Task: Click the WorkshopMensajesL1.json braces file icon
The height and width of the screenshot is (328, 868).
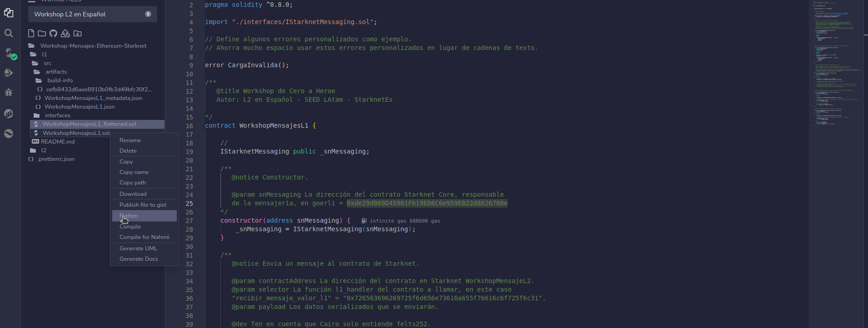Action: pos(38,107)
